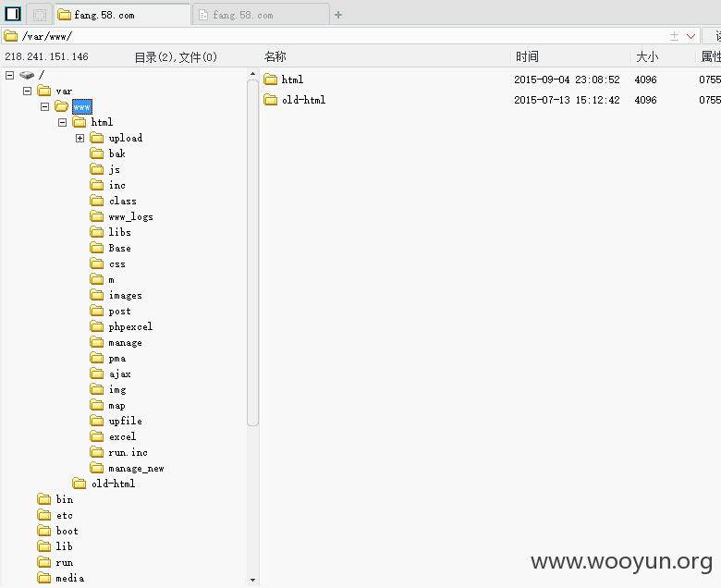The width and height of the screenshot is (721, 588).
Task: Collapse the html tree node
Action: 63,122
